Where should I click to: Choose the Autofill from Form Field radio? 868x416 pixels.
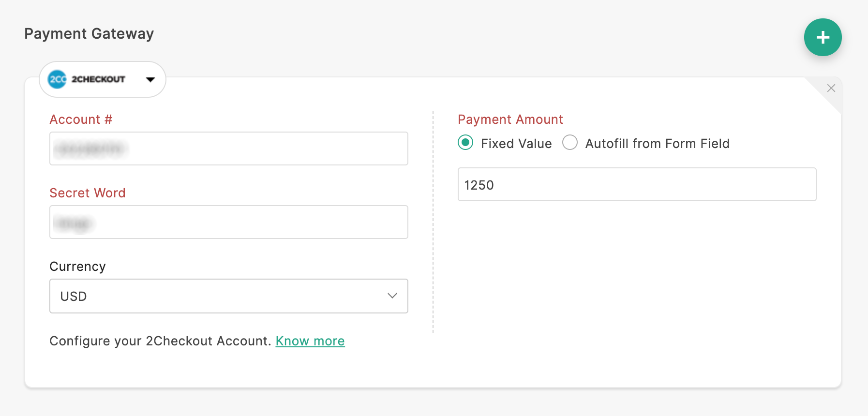(570, 143)
